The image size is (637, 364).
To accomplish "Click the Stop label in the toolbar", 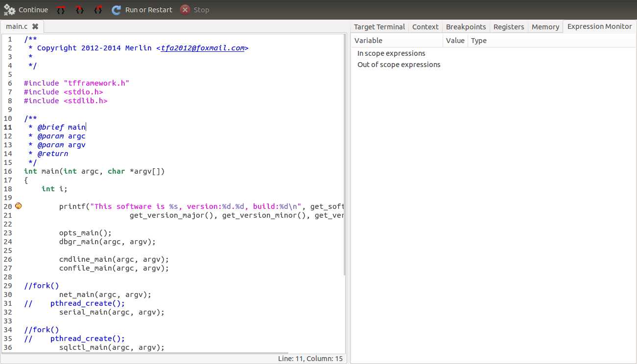I will click(201, 10).
